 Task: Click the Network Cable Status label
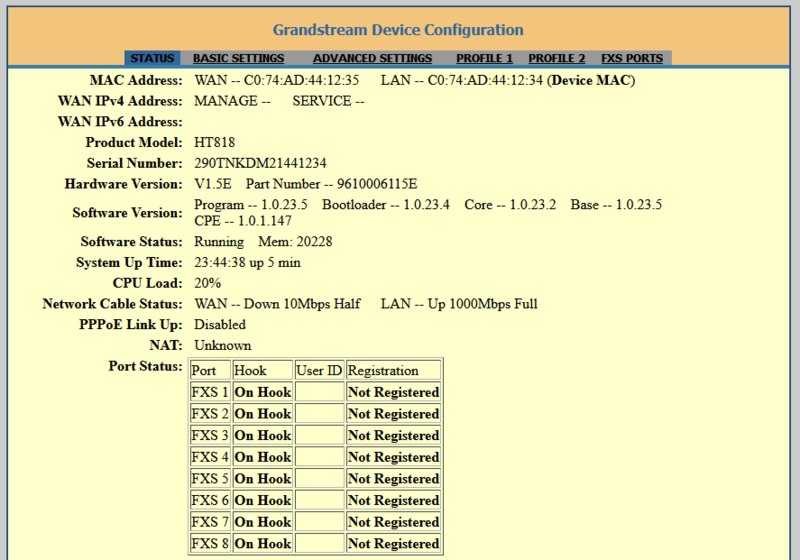click(112, 304)
